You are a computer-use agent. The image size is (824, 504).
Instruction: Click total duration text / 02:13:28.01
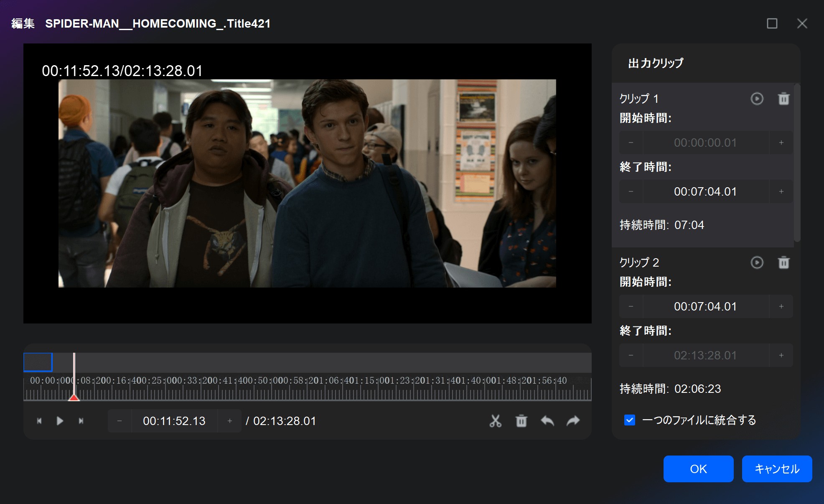(x=281, y=421)
